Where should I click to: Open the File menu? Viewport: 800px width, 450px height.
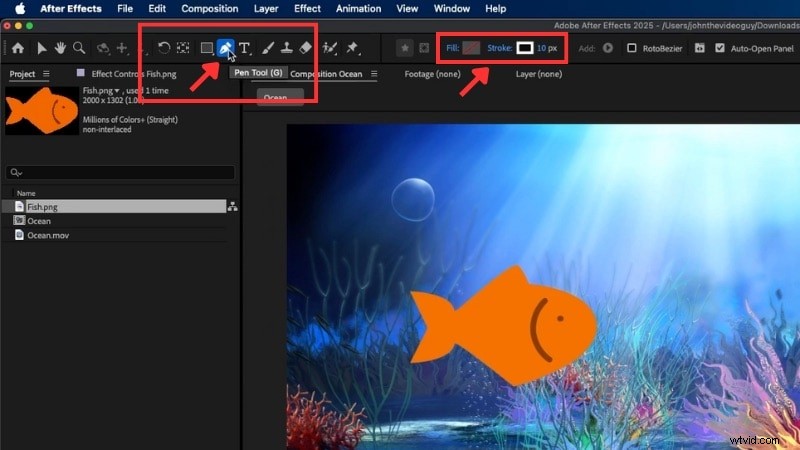125,9
